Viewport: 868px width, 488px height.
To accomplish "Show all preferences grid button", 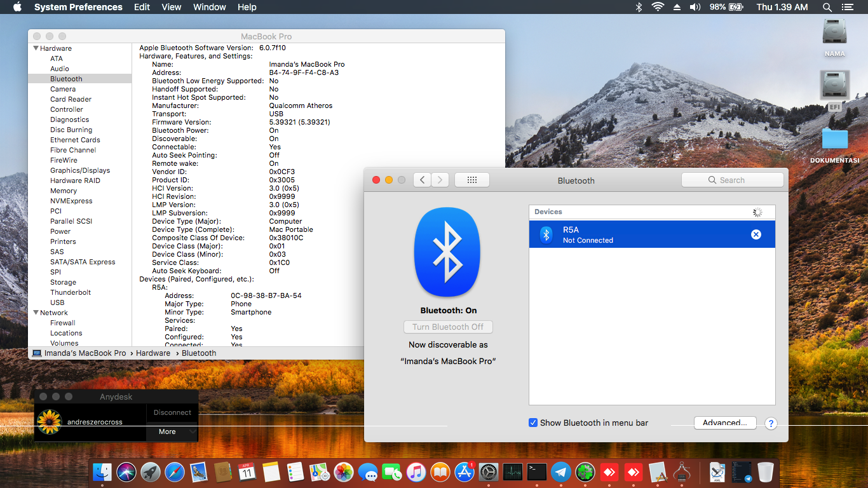I will point(472,180).
